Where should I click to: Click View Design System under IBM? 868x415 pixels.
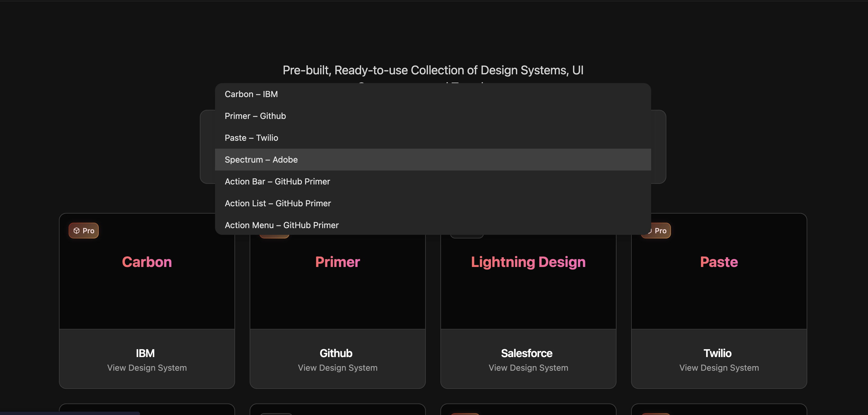pos(147,368)
